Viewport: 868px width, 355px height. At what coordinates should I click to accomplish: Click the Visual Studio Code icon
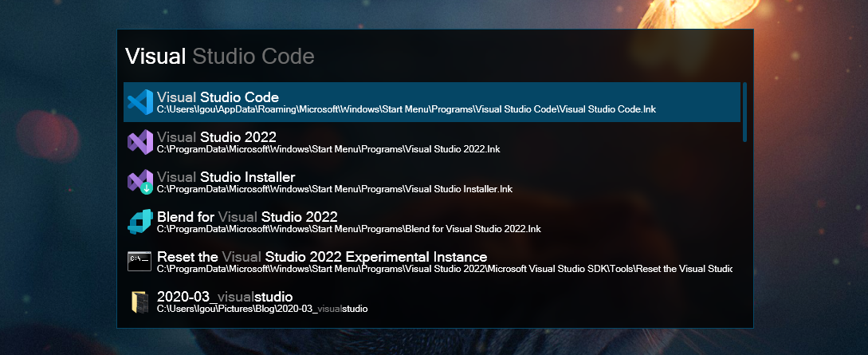click(140, 102)
